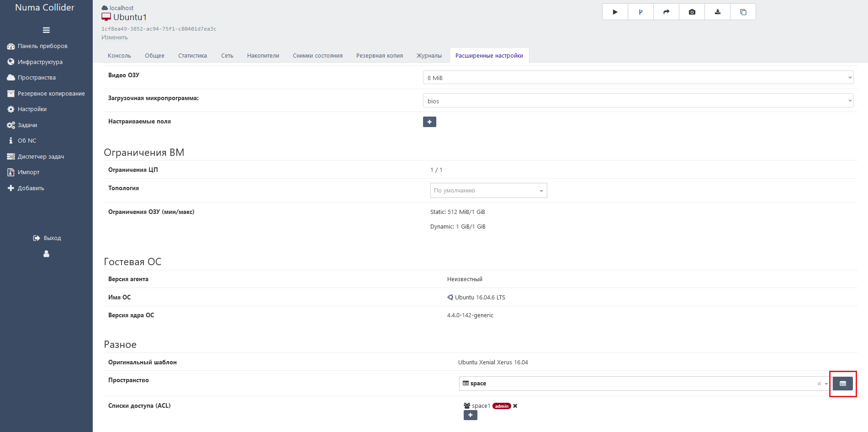Click the admin badge on space1
Image resolution: width=868 pixels, height=432 pixels.
pyautogui.click(x=502, y=406)
